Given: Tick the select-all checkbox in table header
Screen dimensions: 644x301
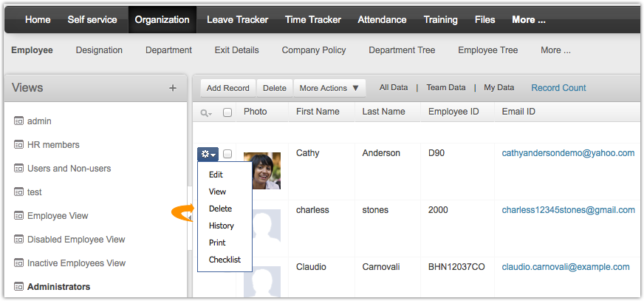Looking at the screenshot, I should pos(227,112).
